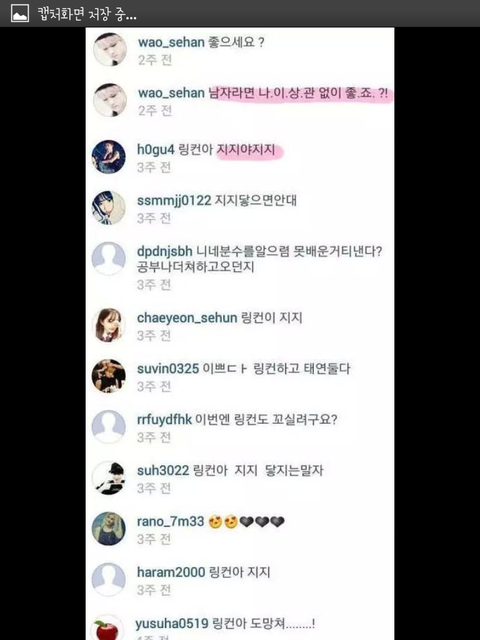Tap the emoji comment by rano_7m33
The image size is (480, 640).
[x=246, y=522]
